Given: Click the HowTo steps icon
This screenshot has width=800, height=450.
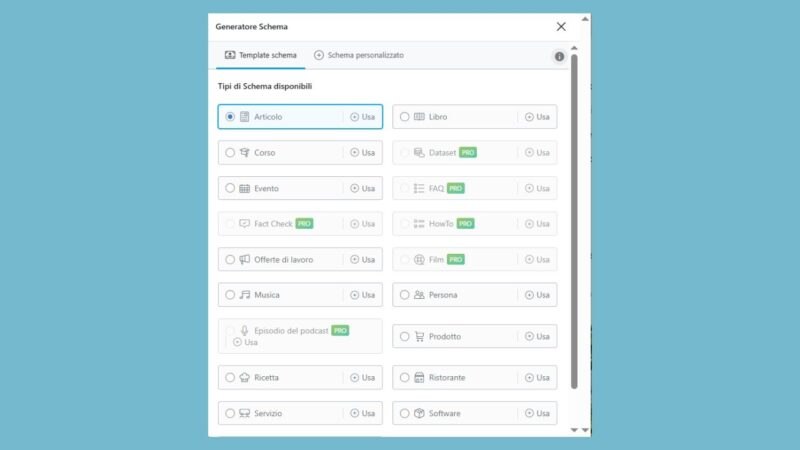Looking at the screenshot, I should coord(419,223).
